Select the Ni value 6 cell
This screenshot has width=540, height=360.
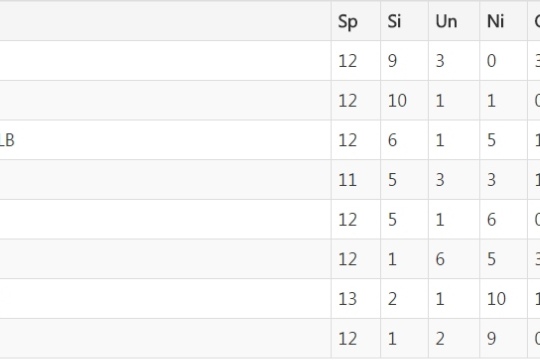tap(503, 219)
